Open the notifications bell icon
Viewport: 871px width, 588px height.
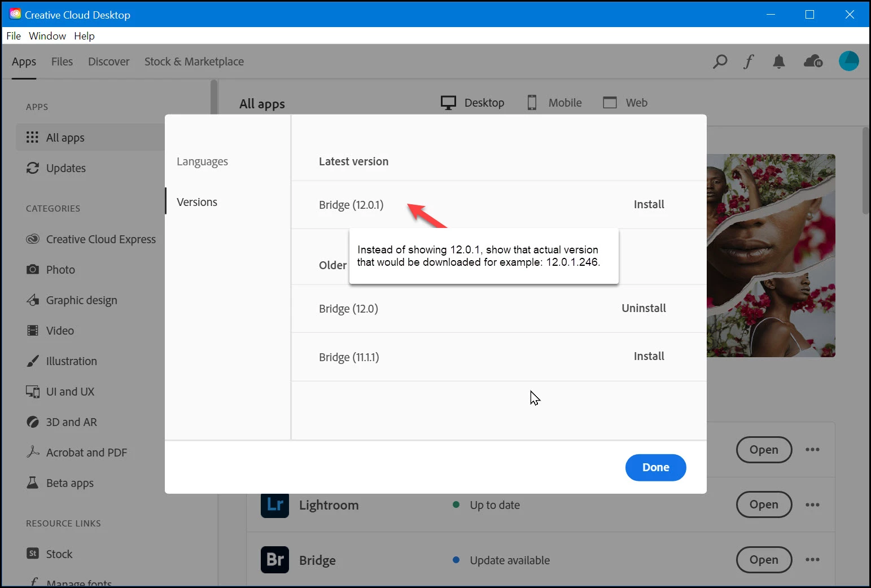pos(779,62)
